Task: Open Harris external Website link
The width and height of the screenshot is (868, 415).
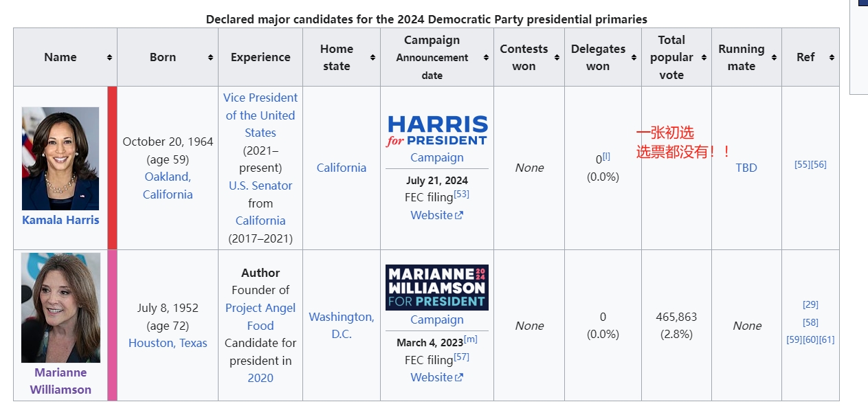Action: coord(437,215)
